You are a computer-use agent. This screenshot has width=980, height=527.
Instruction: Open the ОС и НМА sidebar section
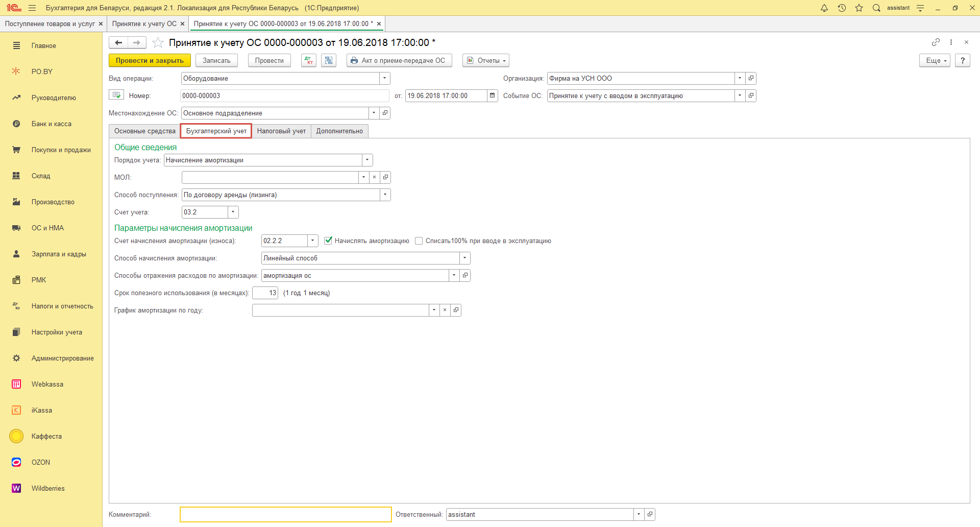coord(47,228)
